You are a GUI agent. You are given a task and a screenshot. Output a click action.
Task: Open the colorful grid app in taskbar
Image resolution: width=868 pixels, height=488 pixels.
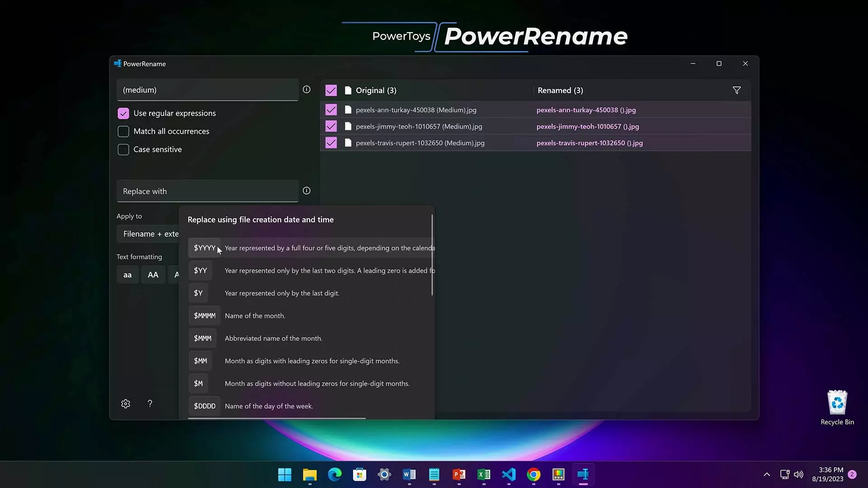(x=558, y=474)
